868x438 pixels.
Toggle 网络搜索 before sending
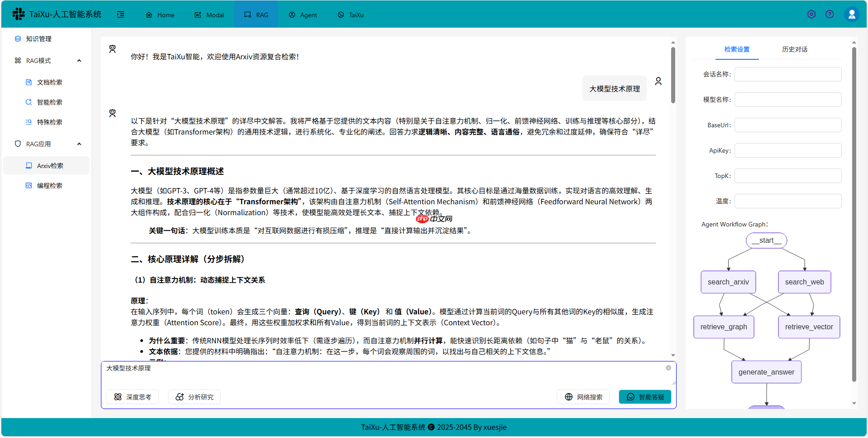pos(583,397)
